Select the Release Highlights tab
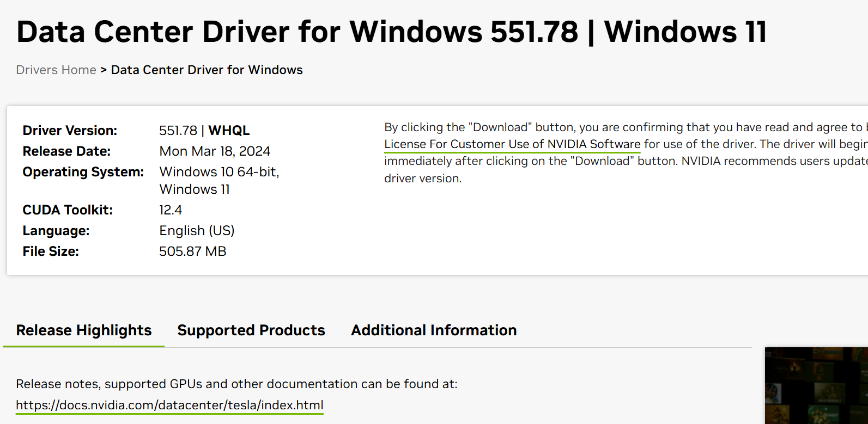The width and height of the screenshot is (868, 424). point(84,330)
